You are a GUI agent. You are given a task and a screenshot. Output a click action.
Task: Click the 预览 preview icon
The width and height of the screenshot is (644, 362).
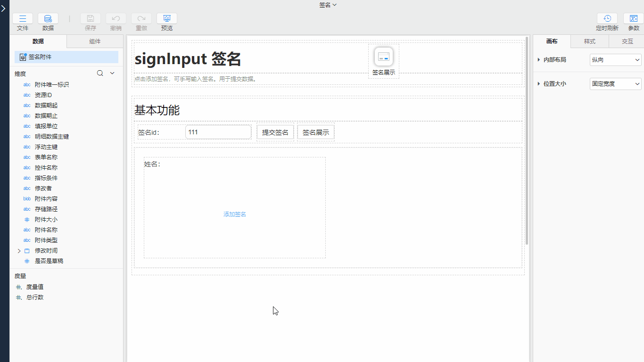(x=167, y=19)
